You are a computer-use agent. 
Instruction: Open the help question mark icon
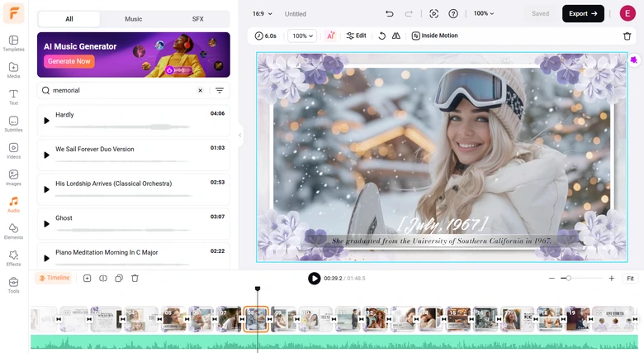tap(453, 13)
